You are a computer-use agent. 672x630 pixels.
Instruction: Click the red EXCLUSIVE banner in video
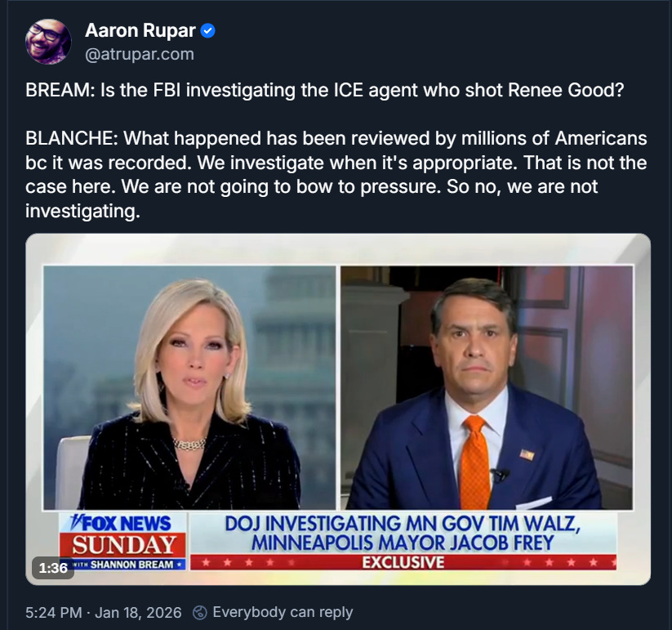(403, 562)
